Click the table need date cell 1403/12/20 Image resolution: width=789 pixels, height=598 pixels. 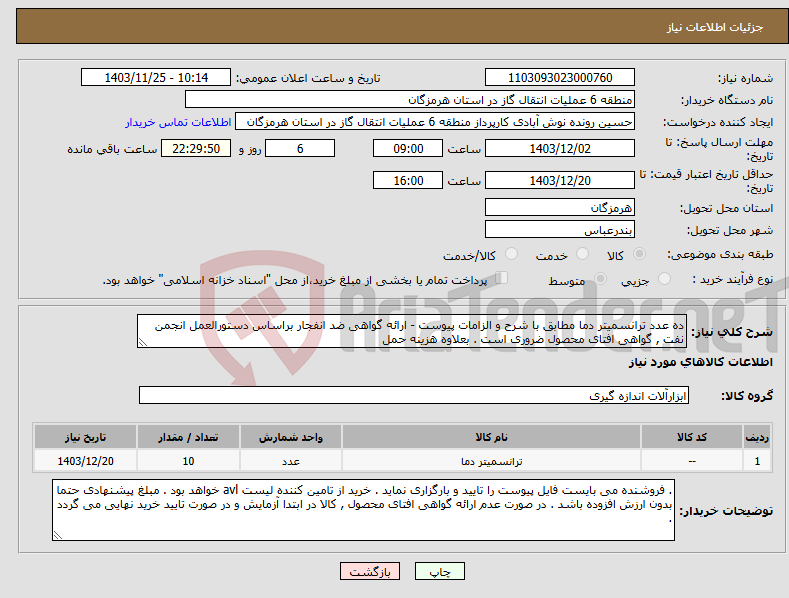tap(86, 461)
